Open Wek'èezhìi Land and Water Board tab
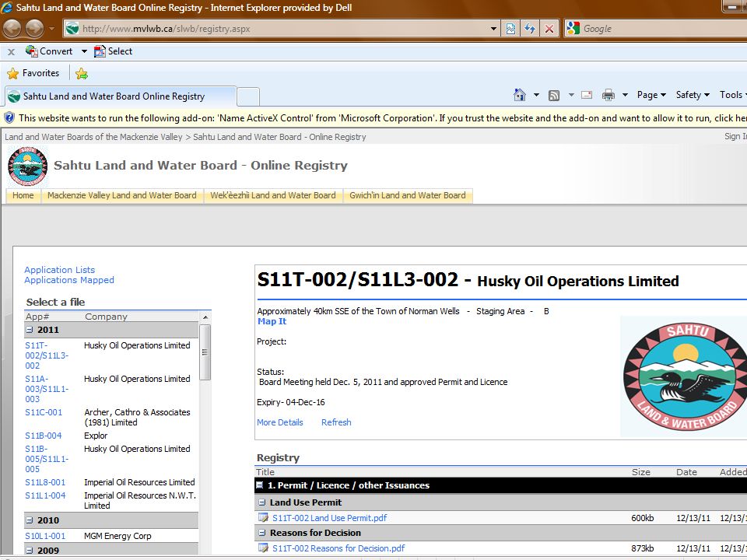 273,195
